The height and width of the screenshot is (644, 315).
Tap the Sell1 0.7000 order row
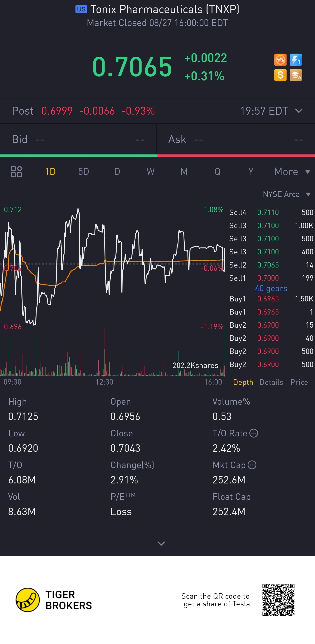[271, 278]
